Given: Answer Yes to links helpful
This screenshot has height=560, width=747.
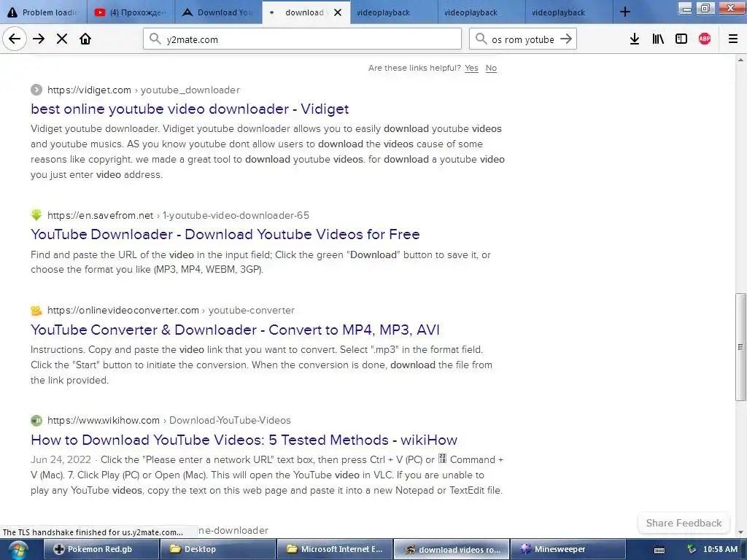Looking at the screenshot, I should (471, 68).
